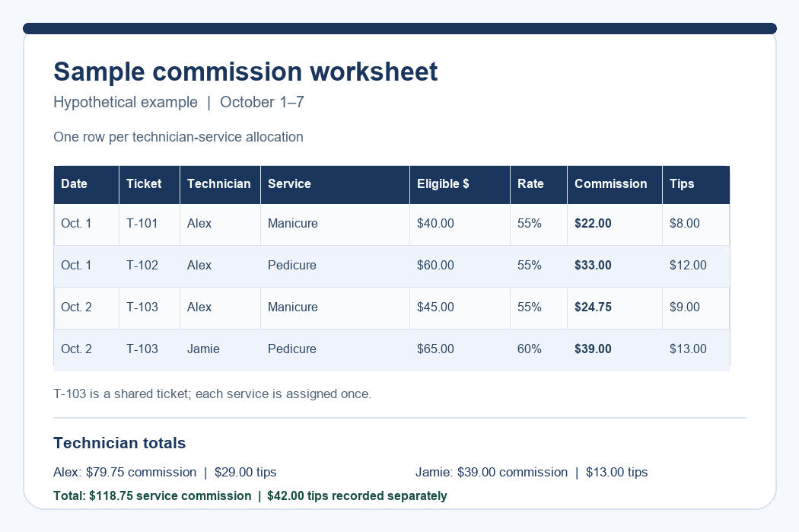The height and width of the screenshot is (532, 799).
Task: Click the 'Sample commission worksheet' title
Action: 246,72
